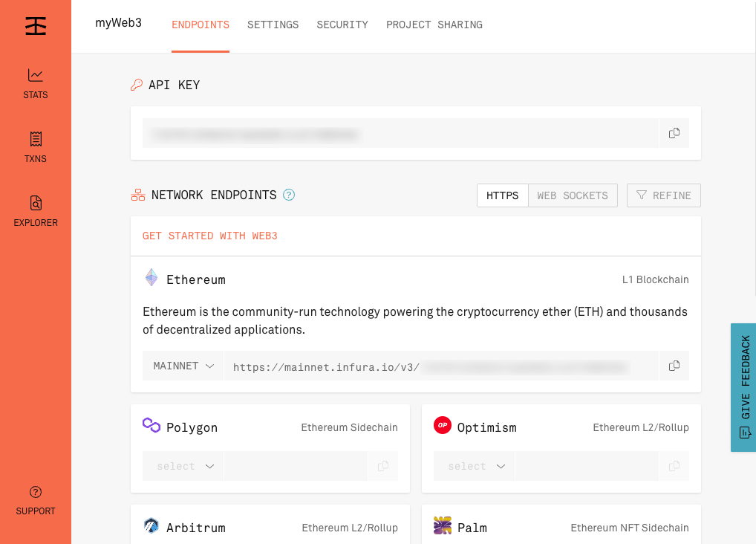The height and width of the screenshot is (544, 756).
Task: Click the Polygon endpoint URL field
Action: (296, 466)
